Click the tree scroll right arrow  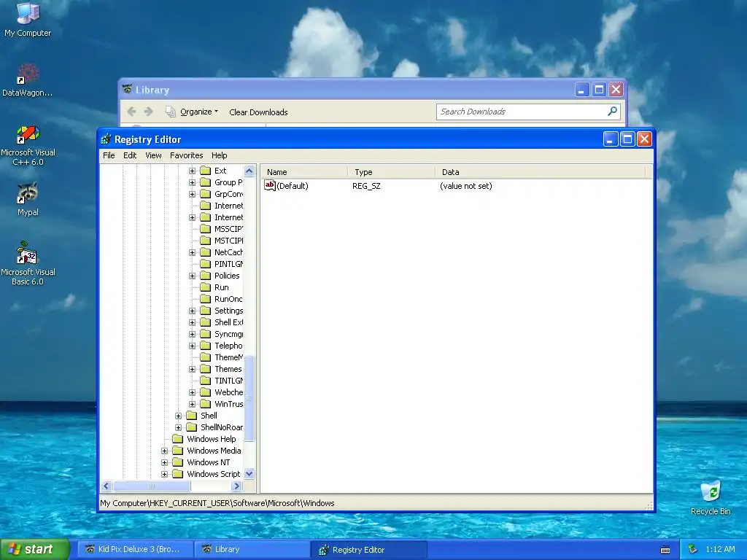click(x=236, y=486)
